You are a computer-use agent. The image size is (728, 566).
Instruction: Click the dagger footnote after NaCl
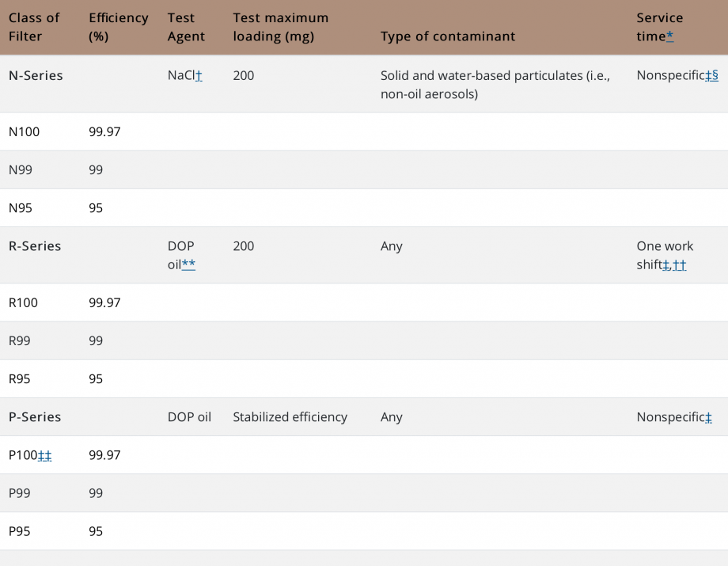tap(199, 76)
